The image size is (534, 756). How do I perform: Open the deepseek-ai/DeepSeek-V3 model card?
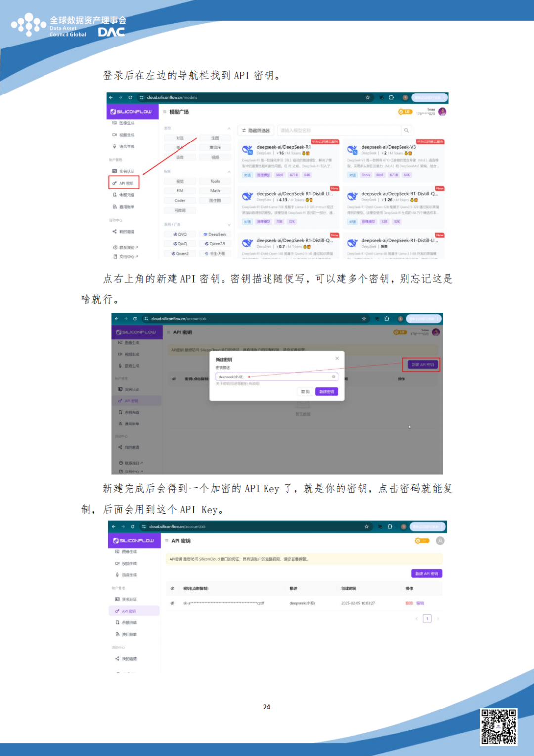[x=395, y=160]
